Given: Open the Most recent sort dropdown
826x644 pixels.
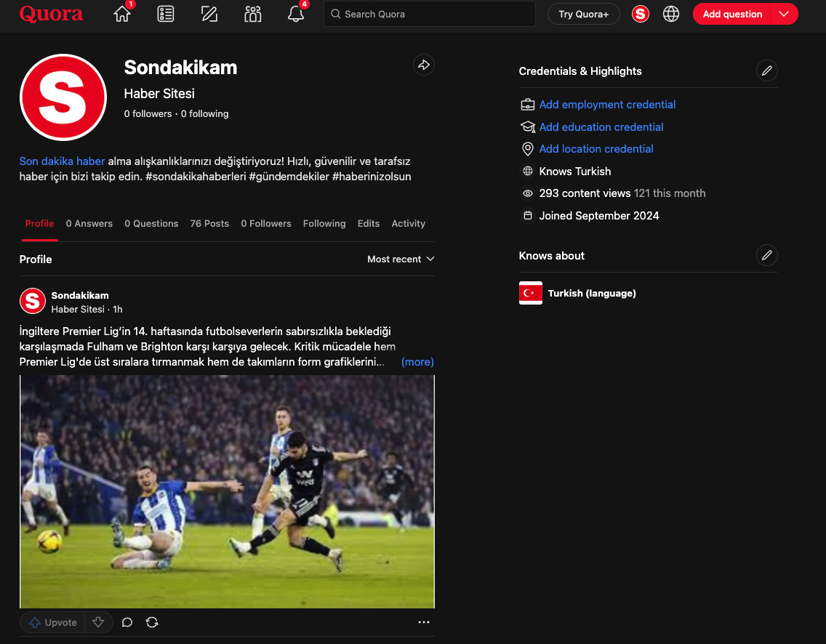Looking at the screenshot, I should (401, 259).
